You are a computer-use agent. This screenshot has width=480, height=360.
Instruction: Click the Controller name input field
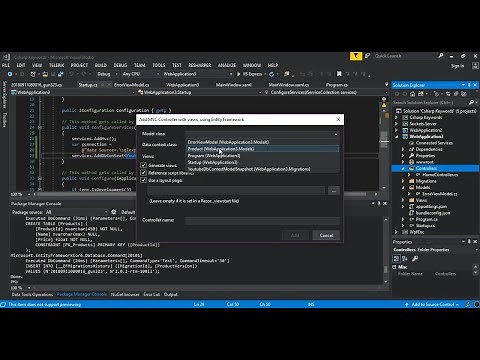tap(263, 220)
